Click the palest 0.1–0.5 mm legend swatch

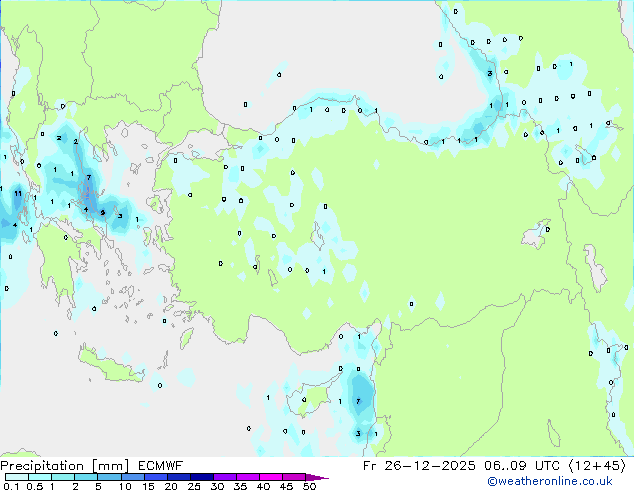pos(17,477)
